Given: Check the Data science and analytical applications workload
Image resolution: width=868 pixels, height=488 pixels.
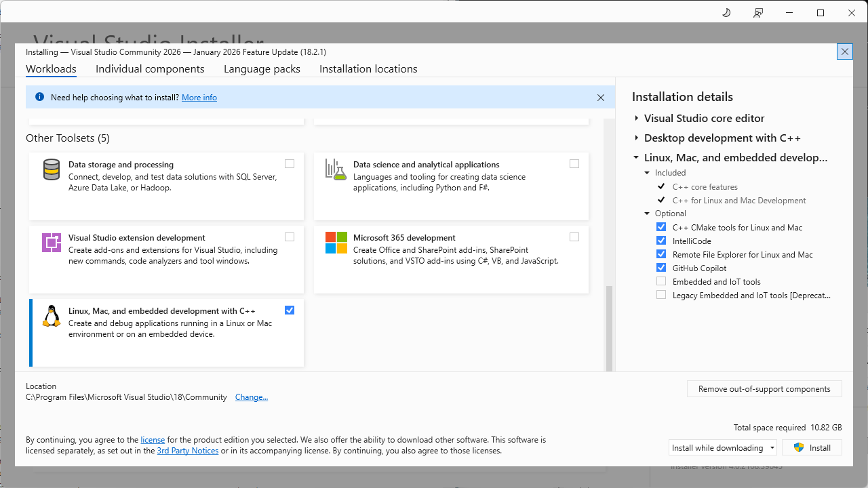Looking at the screenshot, I should [574, 163].
